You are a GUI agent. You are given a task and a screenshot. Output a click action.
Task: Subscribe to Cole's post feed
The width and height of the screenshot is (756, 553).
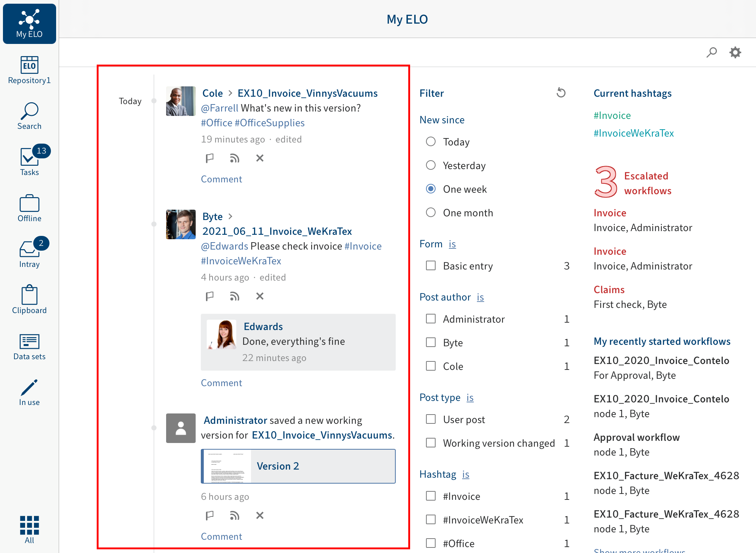[235, 158]
